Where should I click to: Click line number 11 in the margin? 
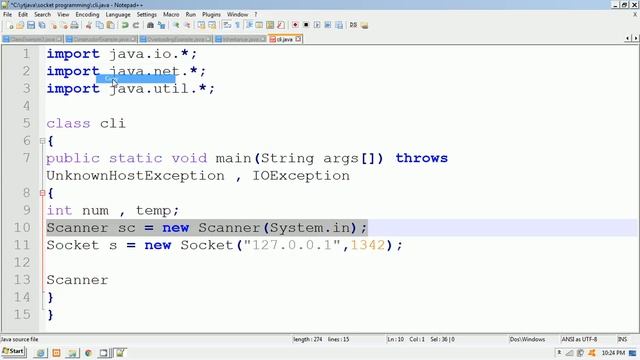(22, 245)
